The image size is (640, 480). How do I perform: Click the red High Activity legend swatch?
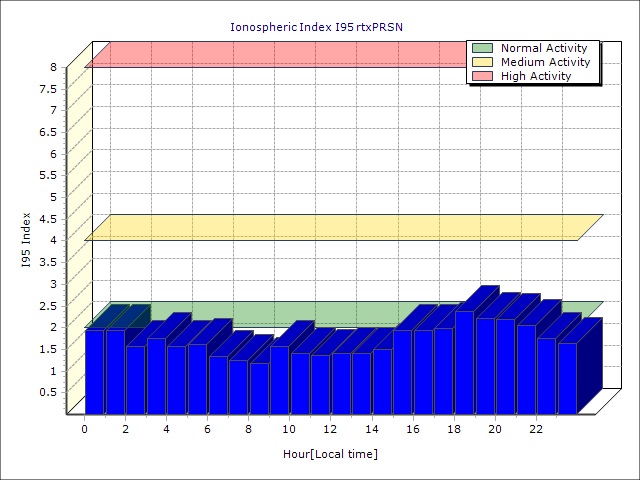pyautogui.click(x=482, y=76)
